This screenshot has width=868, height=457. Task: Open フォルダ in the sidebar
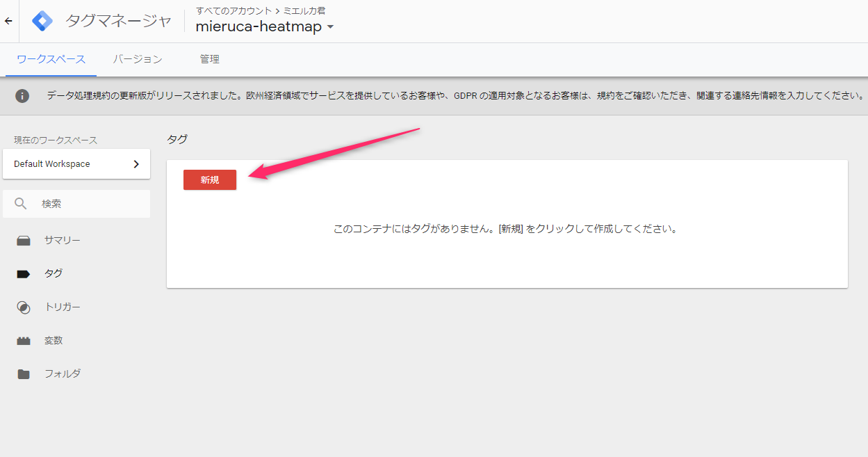click(63, 374)
